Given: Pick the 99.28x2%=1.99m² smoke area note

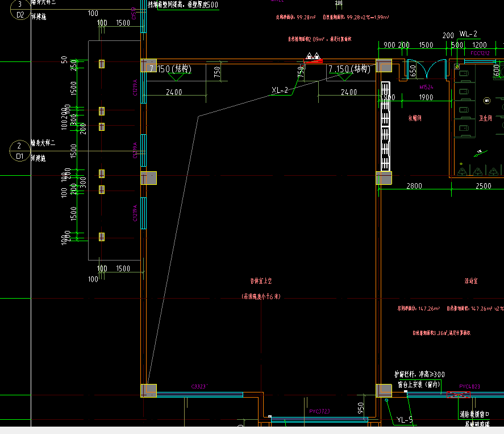Looking at the screenshot, I should 356,18.
